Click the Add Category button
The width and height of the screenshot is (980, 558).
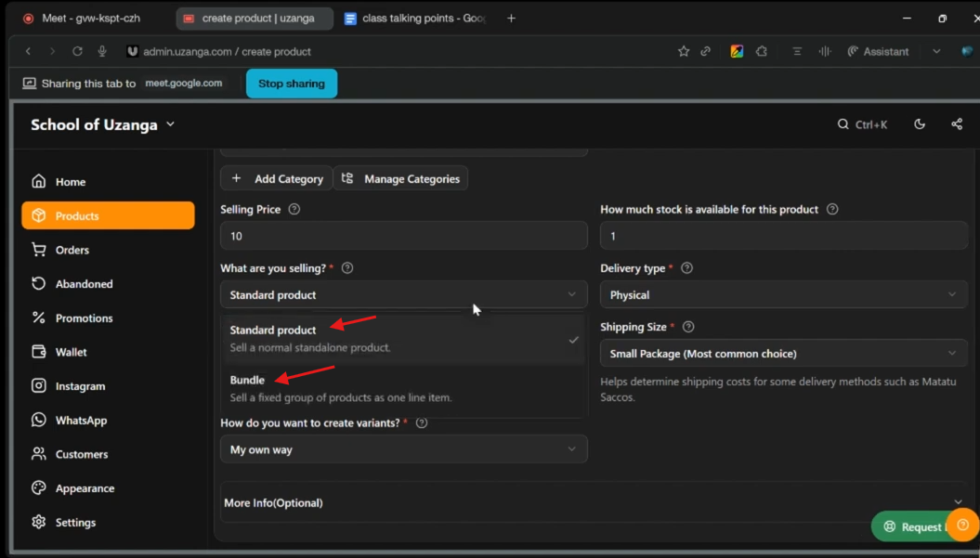276,178
